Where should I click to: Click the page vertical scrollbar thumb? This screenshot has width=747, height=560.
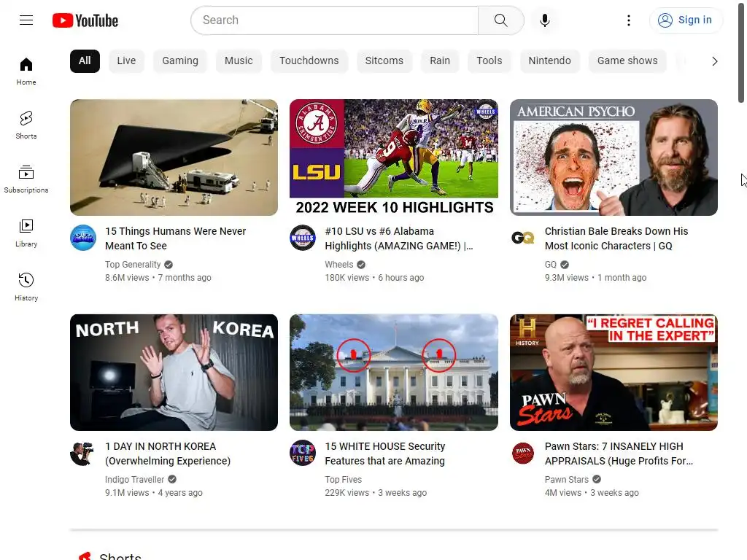tap(741, 52)
